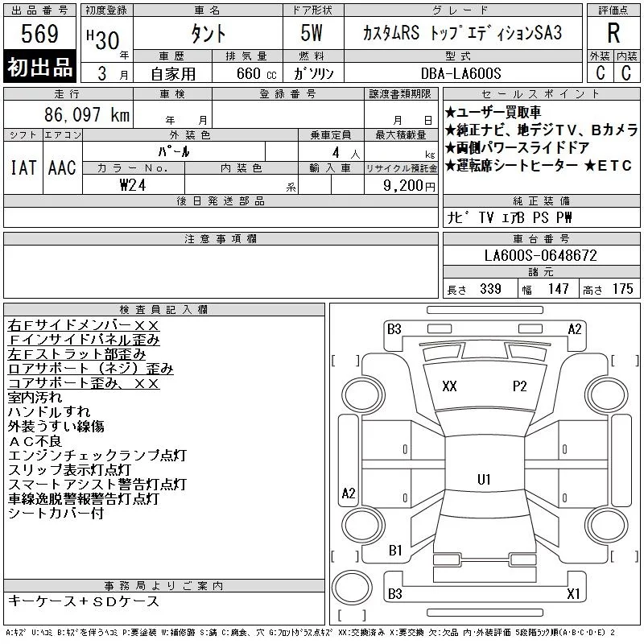Click the line ★運転席シートヒーター ★ETC
This screenshot has height=644, width=644.
click(539, 165)
